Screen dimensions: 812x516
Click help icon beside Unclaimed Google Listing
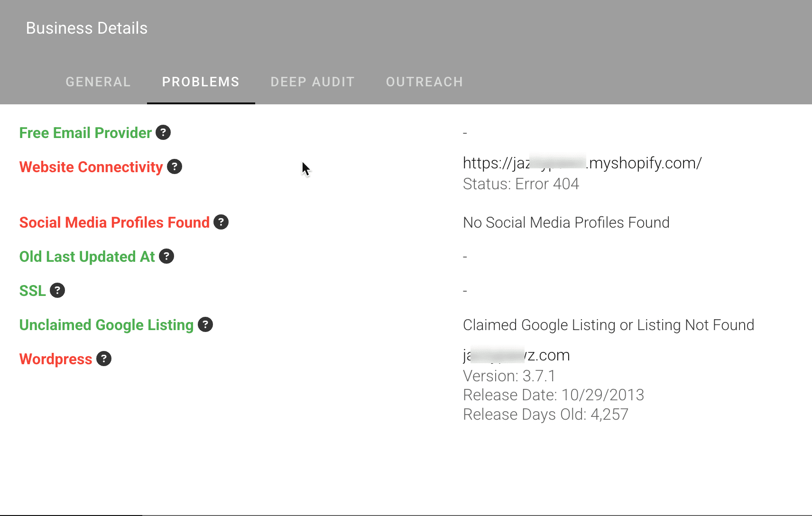(205, 325)
